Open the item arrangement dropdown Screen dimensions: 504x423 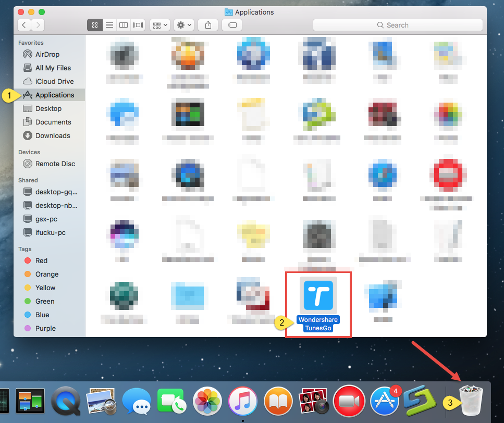pos(159,24)
